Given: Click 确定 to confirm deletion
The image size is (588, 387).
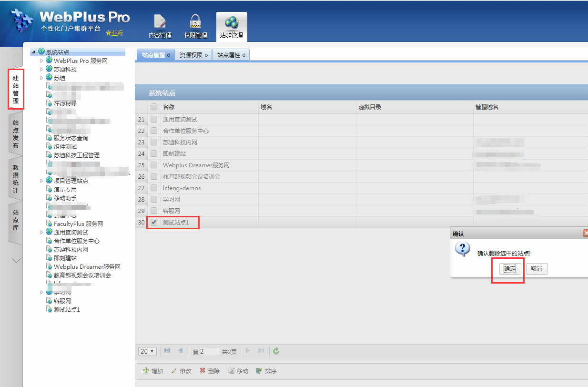Looking at the screenshot, I should (510, 269).
